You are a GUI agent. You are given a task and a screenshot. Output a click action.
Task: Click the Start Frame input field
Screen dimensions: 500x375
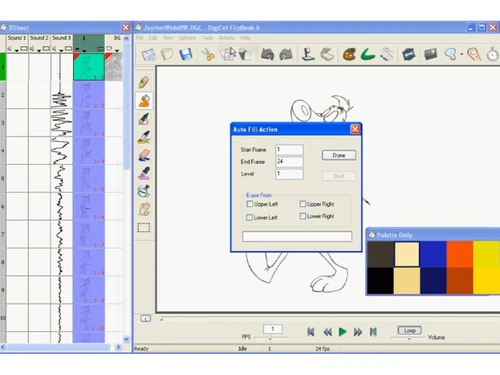pyautogui.click(x=289, y=150)
